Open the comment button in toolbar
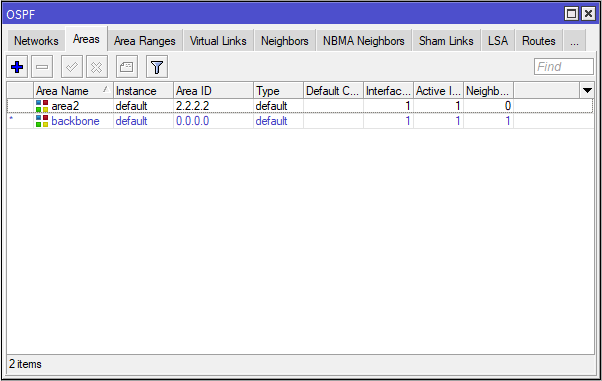 pyautogui.click(x=127, y=67)
